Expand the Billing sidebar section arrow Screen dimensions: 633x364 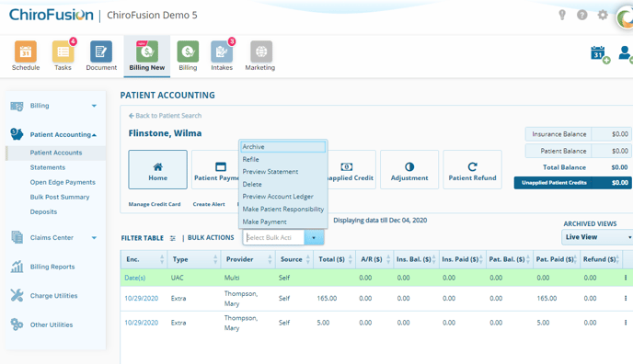point(94,106)
